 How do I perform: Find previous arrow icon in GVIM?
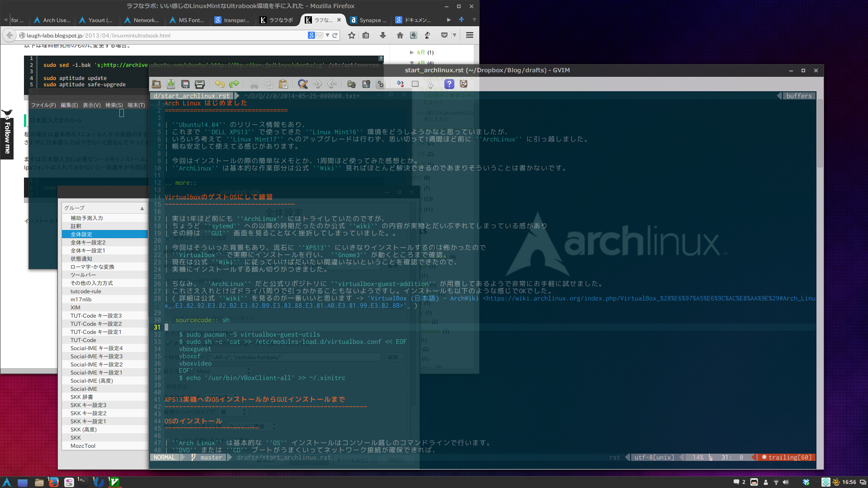click(332, 84)
